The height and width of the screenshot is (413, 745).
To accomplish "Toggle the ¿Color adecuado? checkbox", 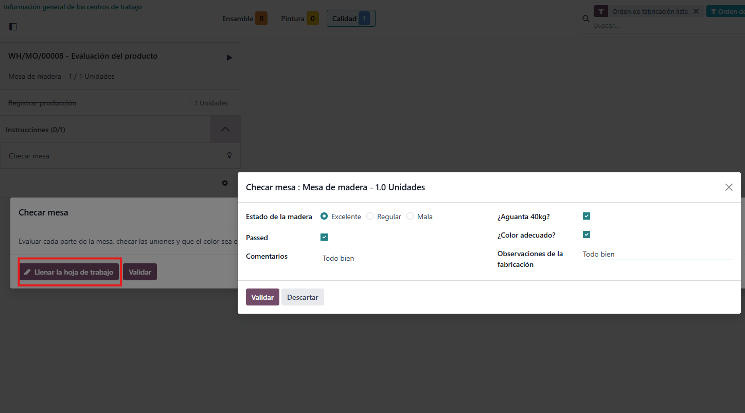I will pos(586,235).
